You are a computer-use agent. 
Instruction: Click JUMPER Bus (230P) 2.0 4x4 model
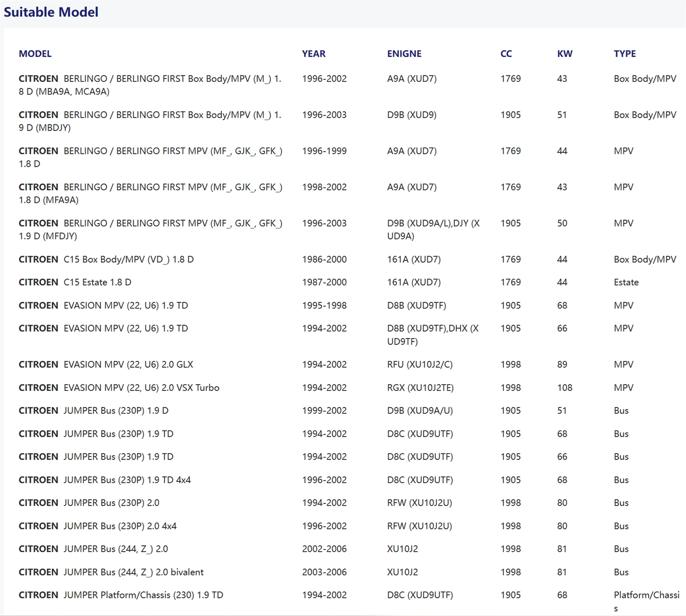click(98, 526)
